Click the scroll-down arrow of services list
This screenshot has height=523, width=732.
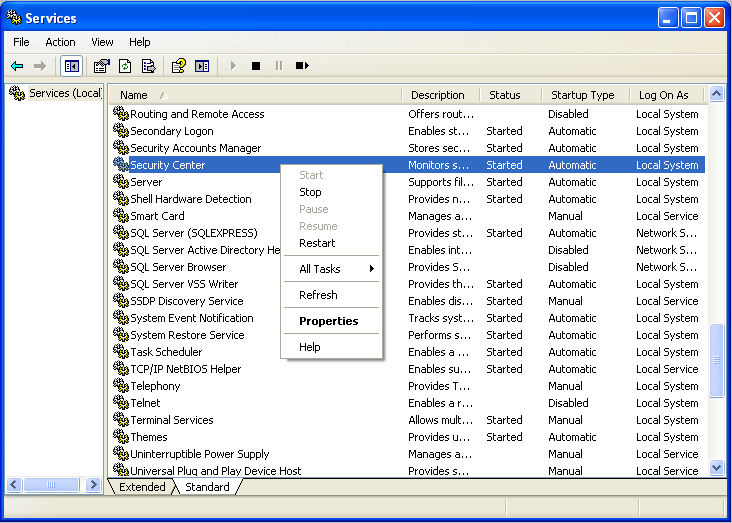(x=716, y=467)
